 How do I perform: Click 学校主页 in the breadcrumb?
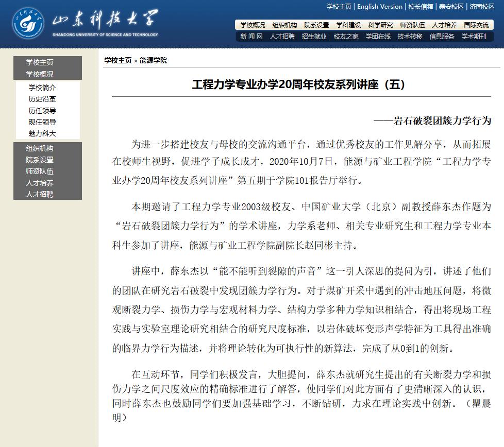pyautogui.click(x=118, y=60)
